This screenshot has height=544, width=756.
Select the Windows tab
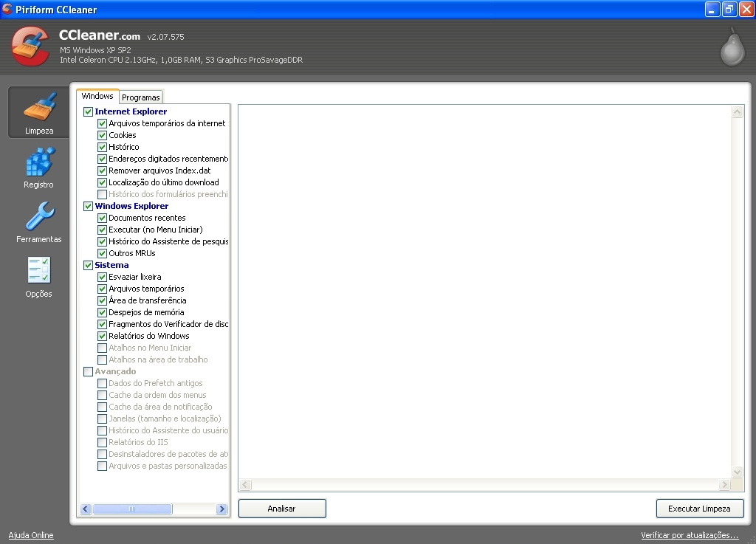point(97,95)
